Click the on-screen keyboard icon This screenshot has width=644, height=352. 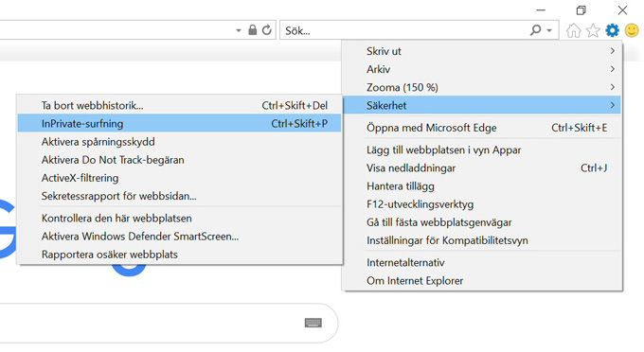pyautogui.click(x=313, y=323)
